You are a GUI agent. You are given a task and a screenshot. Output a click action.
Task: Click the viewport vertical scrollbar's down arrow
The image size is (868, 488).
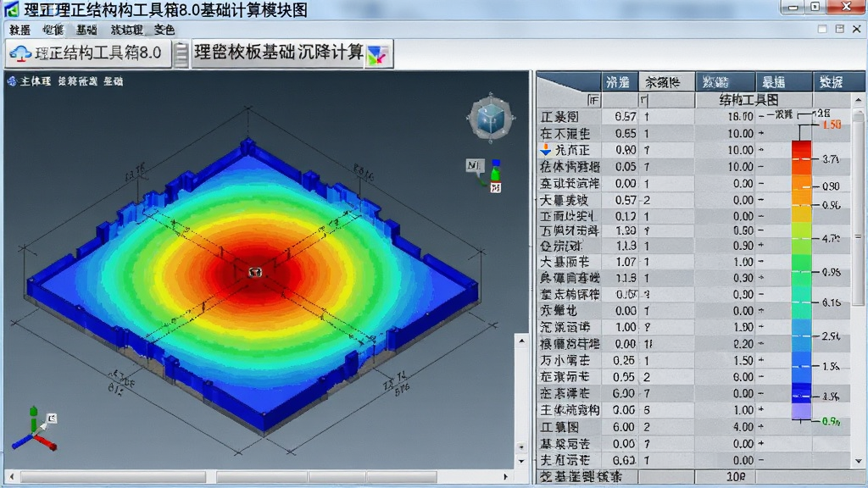pyautogui.click(x=521, y=460)
